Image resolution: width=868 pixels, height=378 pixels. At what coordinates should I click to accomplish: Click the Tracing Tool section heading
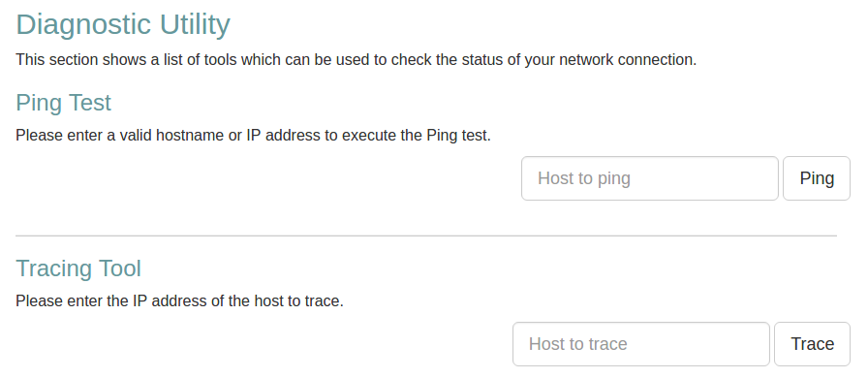[78, 268]
